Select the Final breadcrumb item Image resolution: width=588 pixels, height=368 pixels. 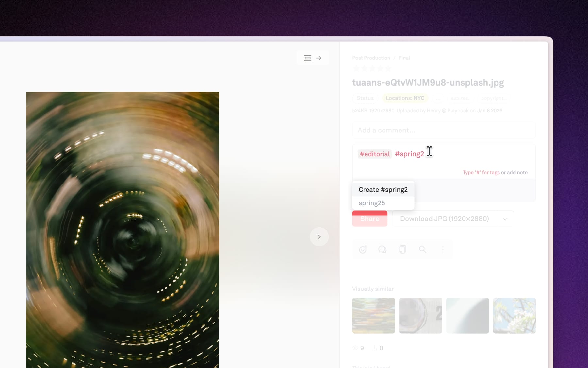pyautogui.click(x=404, y=58)
